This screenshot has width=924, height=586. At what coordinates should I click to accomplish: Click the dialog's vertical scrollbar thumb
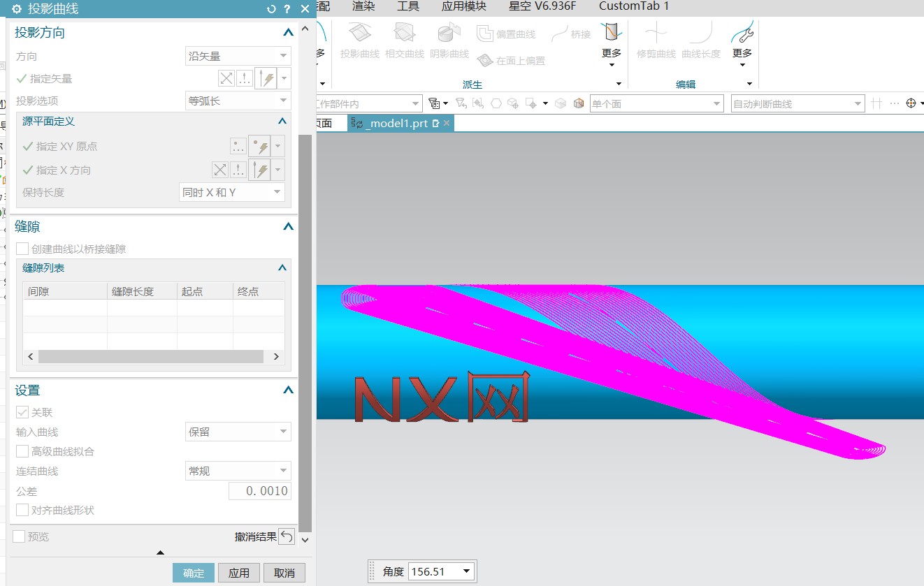pos(305,332)
